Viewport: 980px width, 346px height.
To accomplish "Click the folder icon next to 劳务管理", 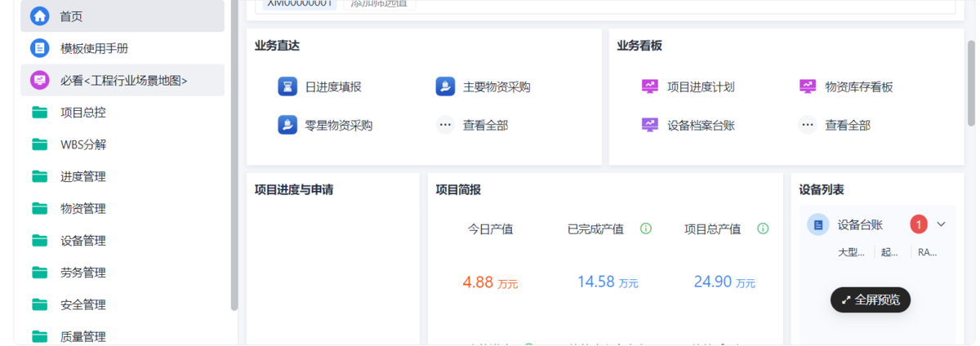I will click(40, 273).
